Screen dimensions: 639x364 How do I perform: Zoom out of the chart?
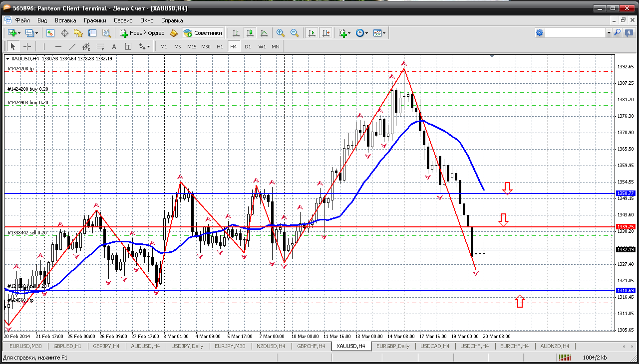(295, 33)
